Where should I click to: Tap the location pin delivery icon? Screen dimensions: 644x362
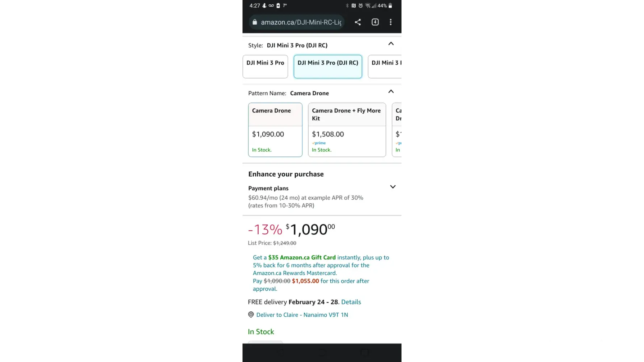pyautogui.click(x=251, y=315)
